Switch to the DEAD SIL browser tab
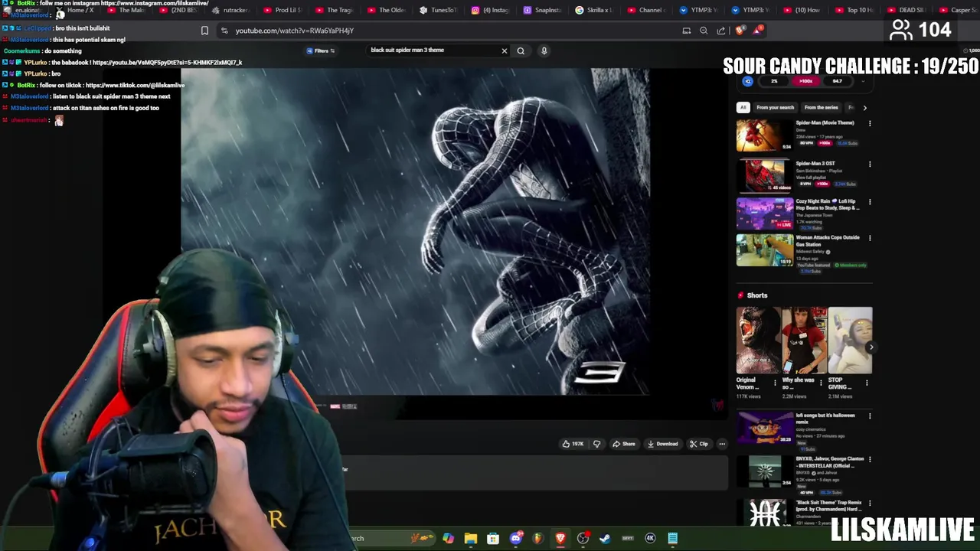 [906, 10]
